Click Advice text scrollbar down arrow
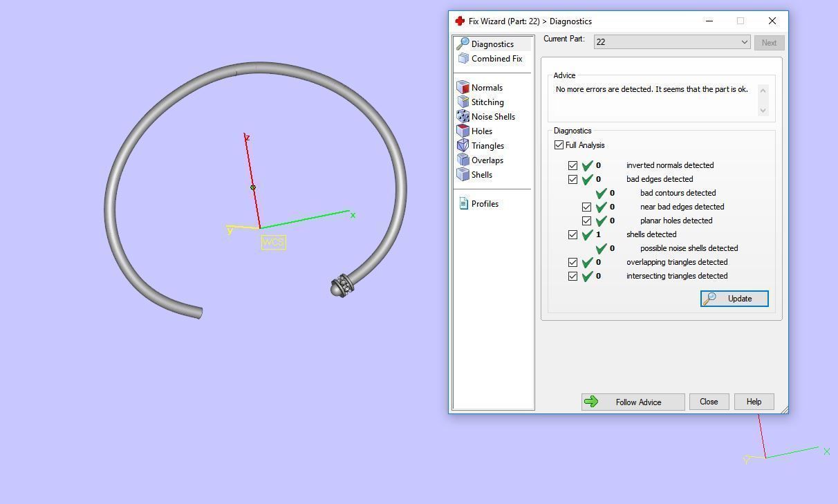The image size is (838, 504). tap(763, 110)
